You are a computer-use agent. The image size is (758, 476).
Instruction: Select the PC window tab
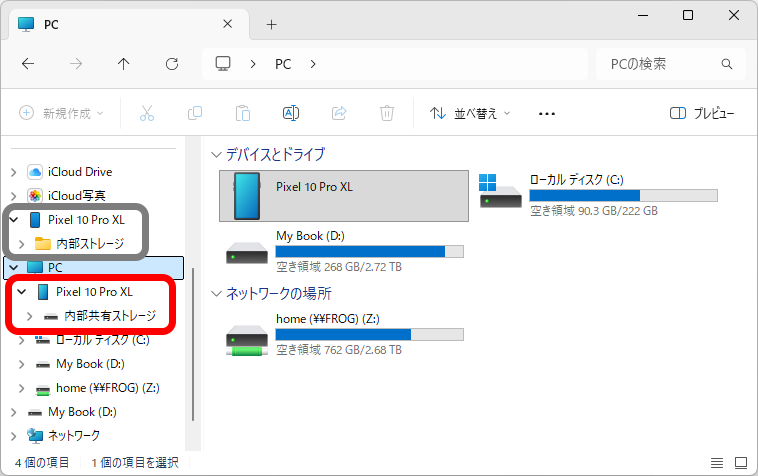pos(129,25)
